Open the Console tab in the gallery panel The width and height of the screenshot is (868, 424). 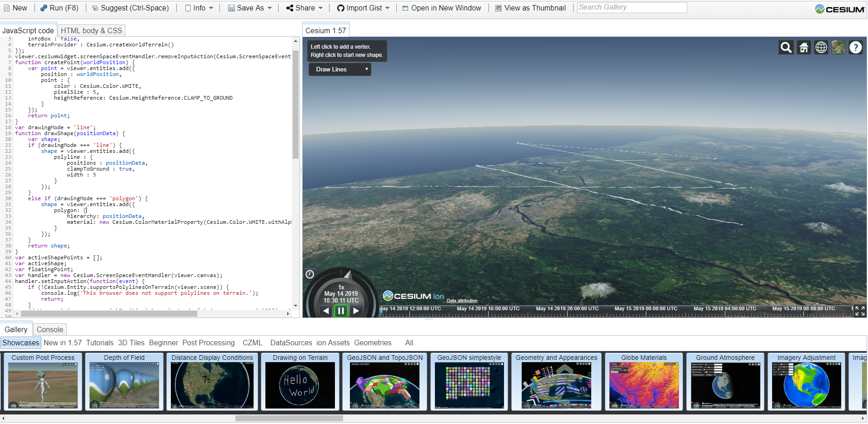(x=50, y=329)
